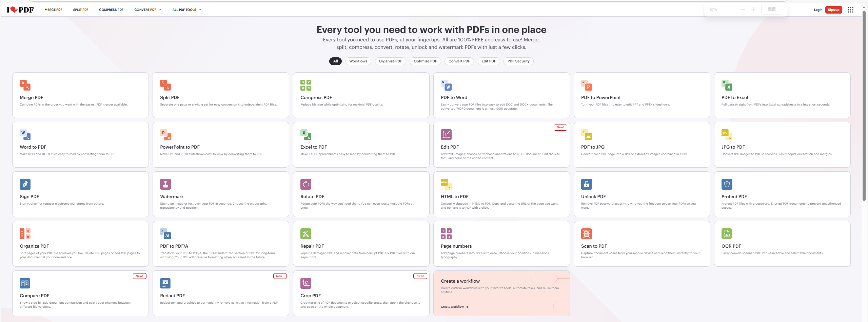
Task: Switch to the PDF Security filter
Action: (x=518, y=61)
